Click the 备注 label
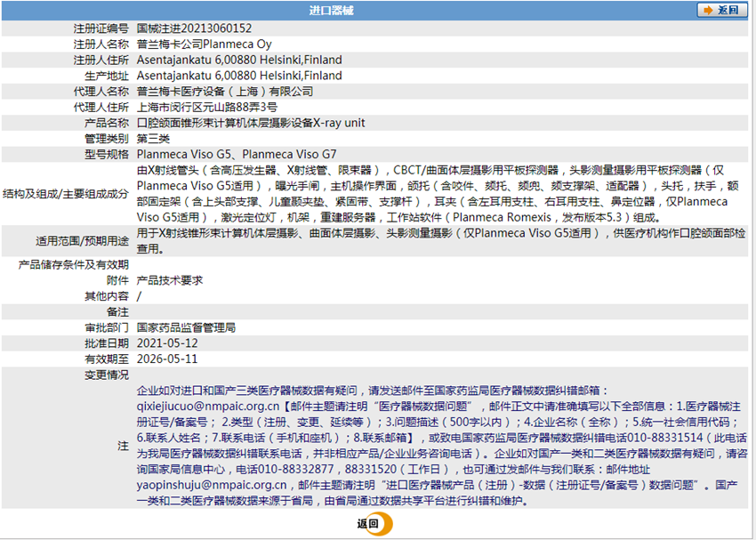 pyautogui.click(x=117, y=312)
